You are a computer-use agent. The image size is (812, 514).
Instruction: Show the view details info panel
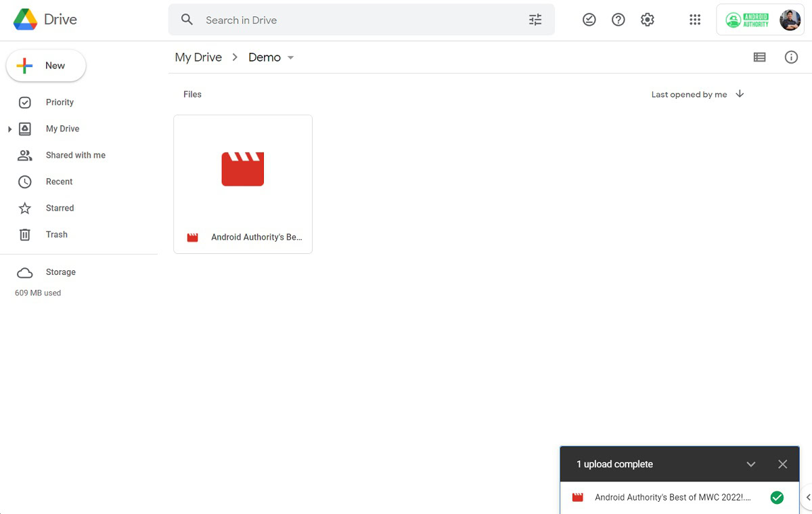(791, 58)
